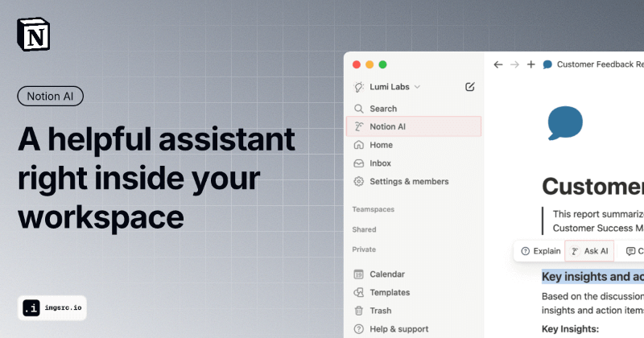Click the page title heading starting with Customer
The height and width of the screenshot is (338, 644).
[x=592, y=187]
